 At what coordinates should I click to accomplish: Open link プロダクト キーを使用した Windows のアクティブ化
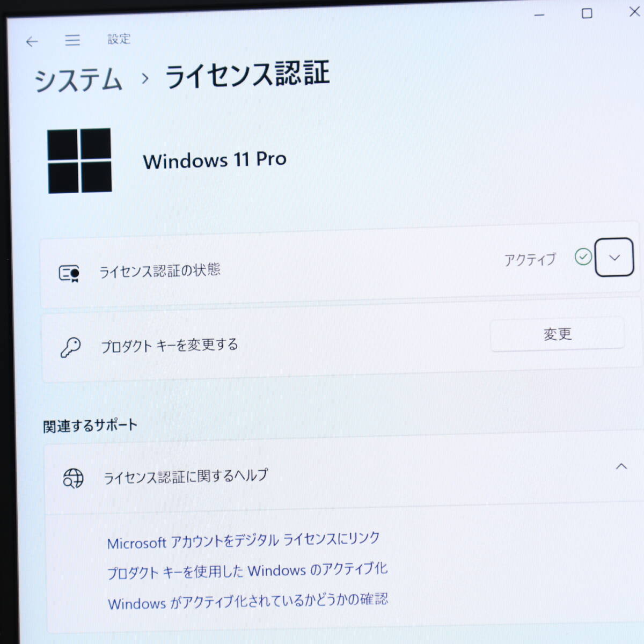coord(247,571)
